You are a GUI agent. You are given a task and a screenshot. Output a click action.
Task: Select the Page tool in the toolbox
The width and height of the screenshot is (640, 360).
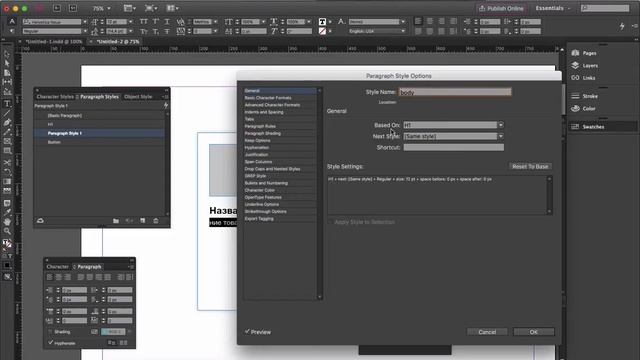[x=7, y=73]
